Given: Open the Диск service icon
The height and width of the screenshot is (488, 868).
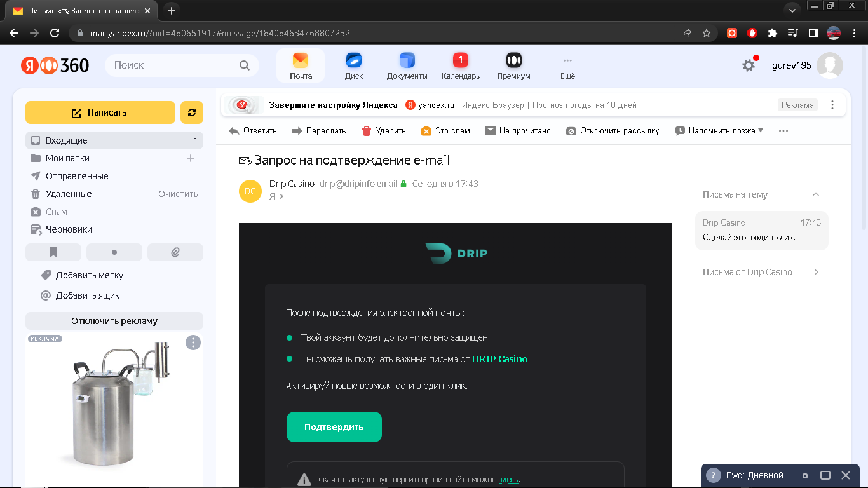Looking at the screenshot, I should [x=354, y=66].
